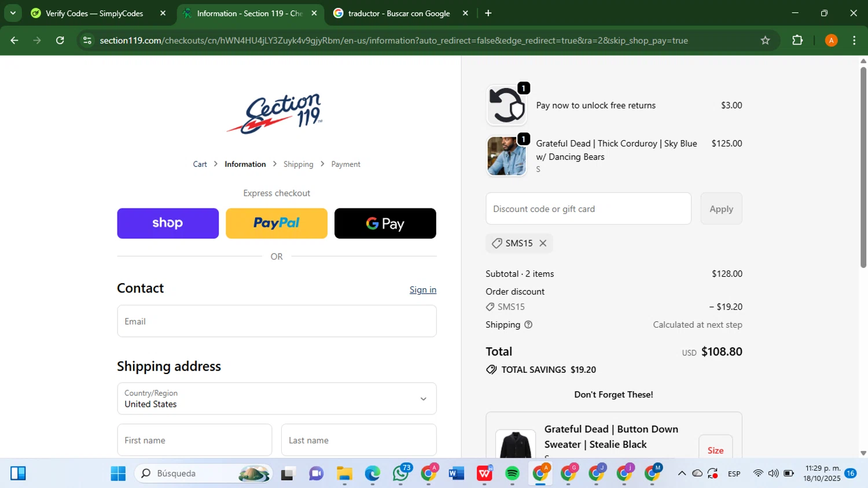The height and width of the screenshot is (488, 868).
Task: Remove the SMS15 discount code
Action: click(543, 243)
